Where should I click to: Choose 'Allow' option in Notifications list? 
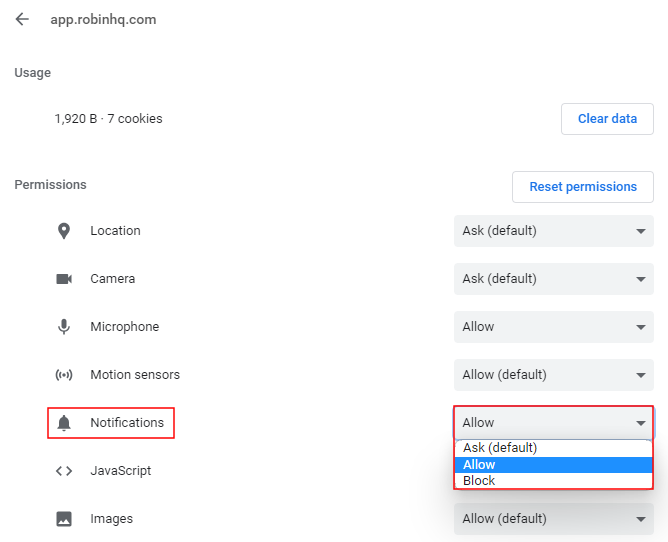(480, 465)
